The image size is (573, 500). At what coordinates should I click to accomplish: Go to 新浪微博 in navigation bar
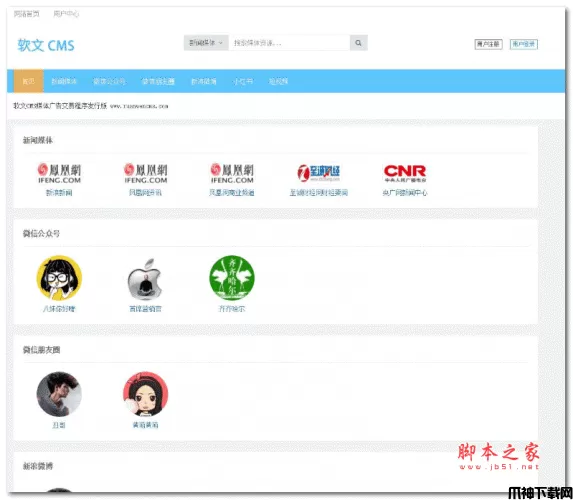click(204, 81)
